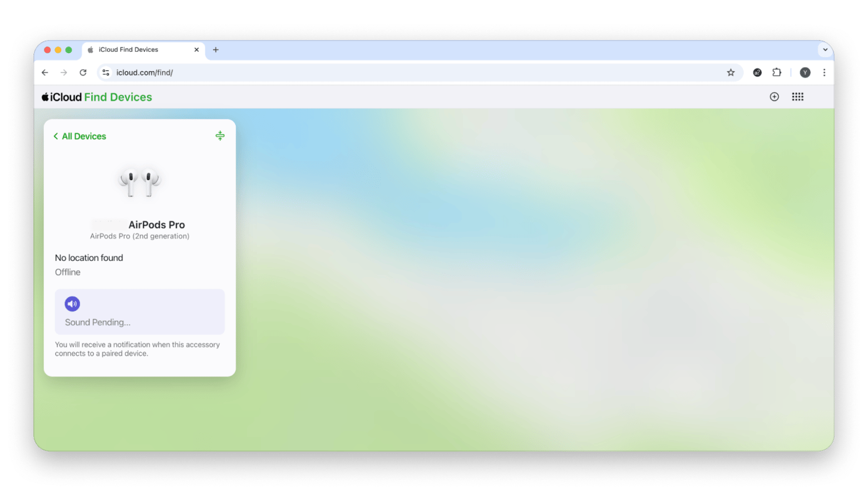Bookmark this page with the star icon
The width and height of the screenshot is (868, 496).
click(x=731, y=73)
